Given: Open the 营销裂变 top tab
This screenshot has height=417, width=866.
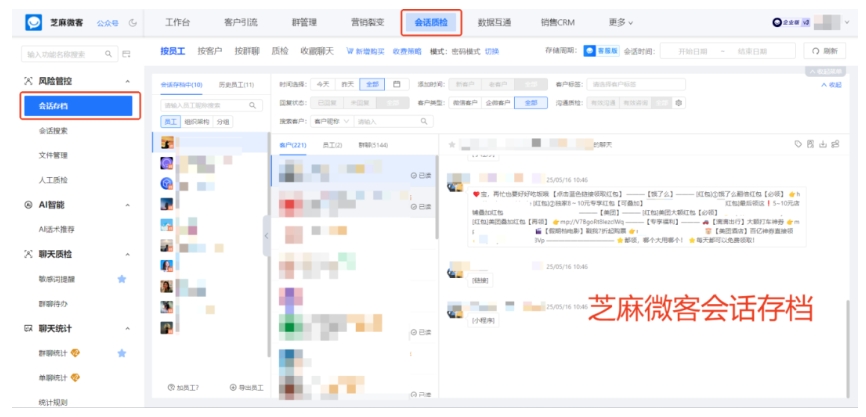Looking at the screenshot, I should 367,23.
